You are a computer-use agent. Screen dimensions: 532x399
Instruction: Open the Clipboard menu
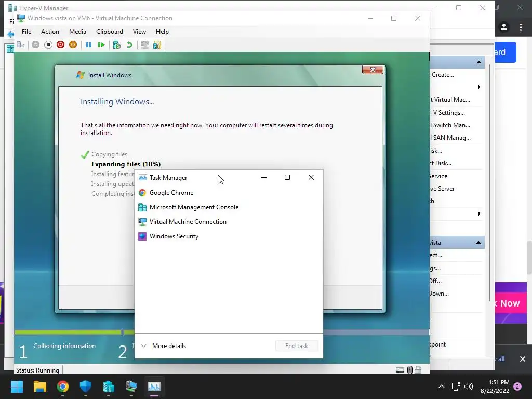[109, 32]
